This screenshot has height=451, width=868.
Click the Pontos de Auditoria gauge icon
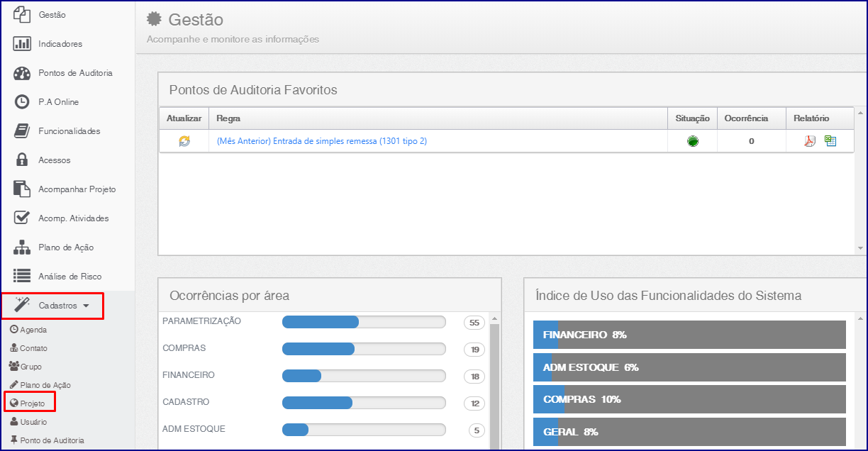pyautogui.click(x=22, y=73)
